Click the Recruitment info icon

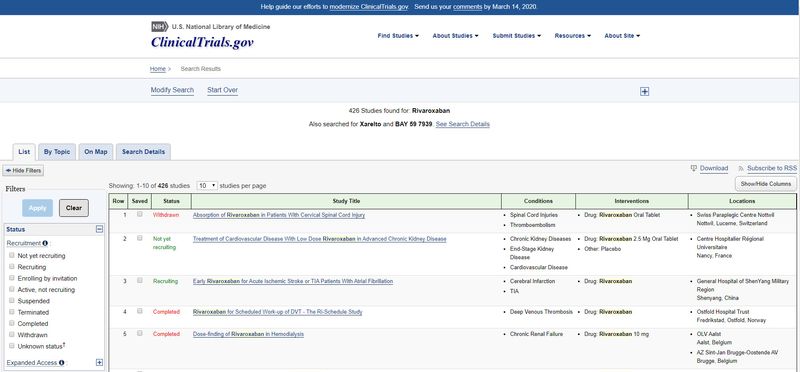(x=45, y=243)
